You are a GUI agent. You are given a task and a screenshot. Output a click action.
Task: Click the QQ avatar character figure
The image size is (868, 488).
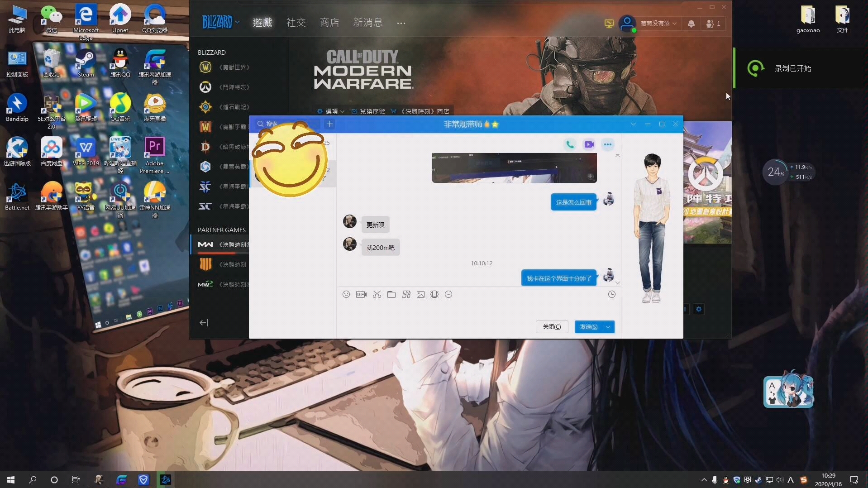pos(651,228)
